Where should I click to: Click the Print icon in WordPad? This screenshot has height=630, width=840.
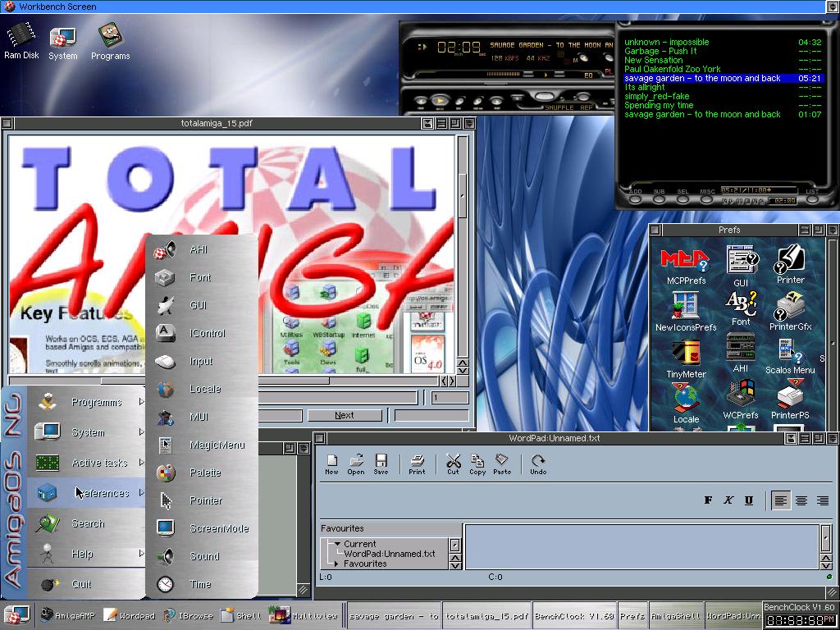click(417, 464)
